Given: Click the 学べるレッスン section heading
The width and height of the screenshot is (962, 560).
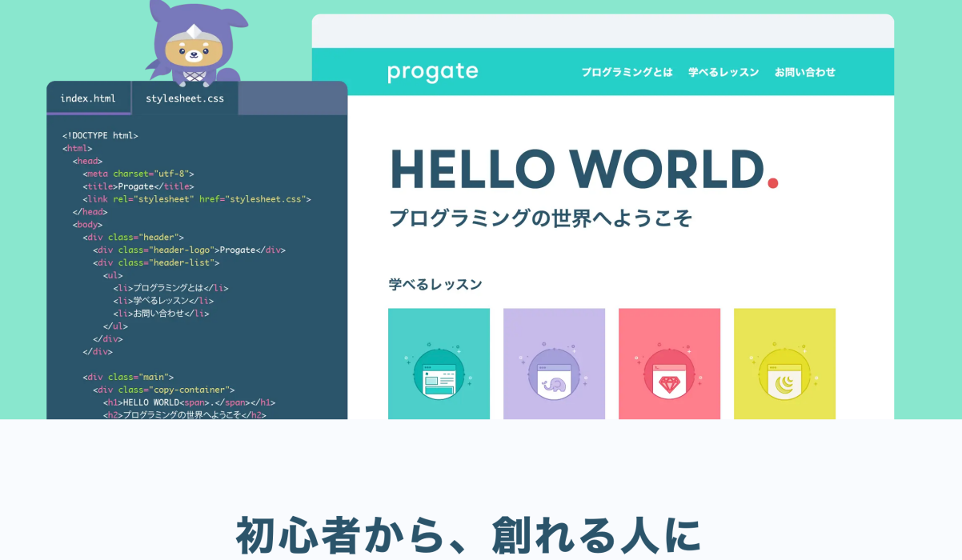Looking at the screenshot, I should coord(435,284).
